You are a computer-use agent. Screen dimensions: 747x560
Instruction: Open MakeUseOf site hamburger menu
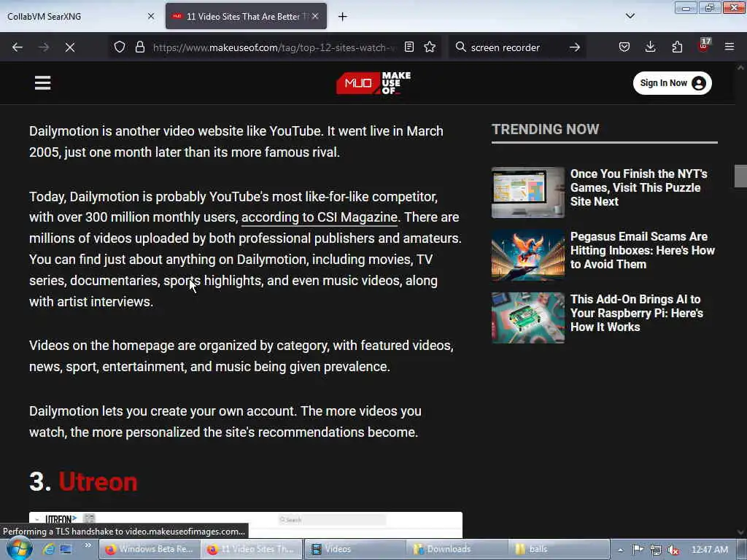pos(42,83)
